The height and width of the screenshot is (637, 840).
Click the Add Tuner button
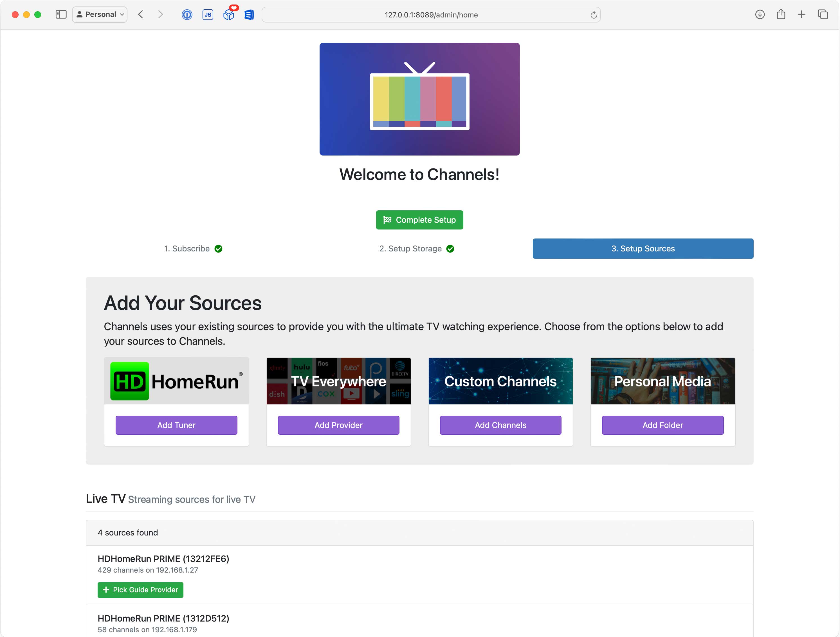[176, 425]
